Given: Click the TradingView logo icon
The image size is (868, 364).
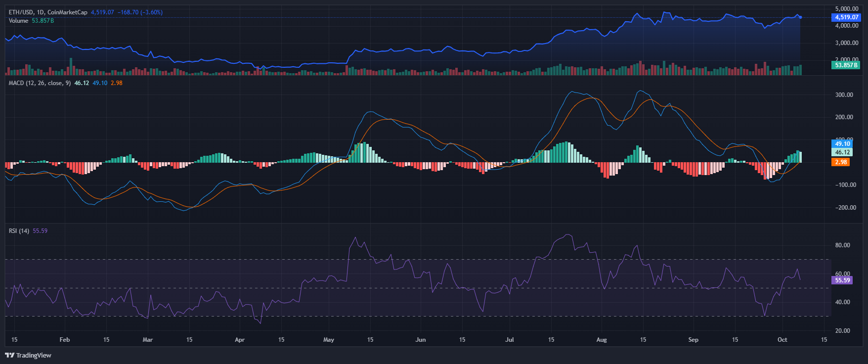Looking at the screenshot, I should tap(9, 355).
